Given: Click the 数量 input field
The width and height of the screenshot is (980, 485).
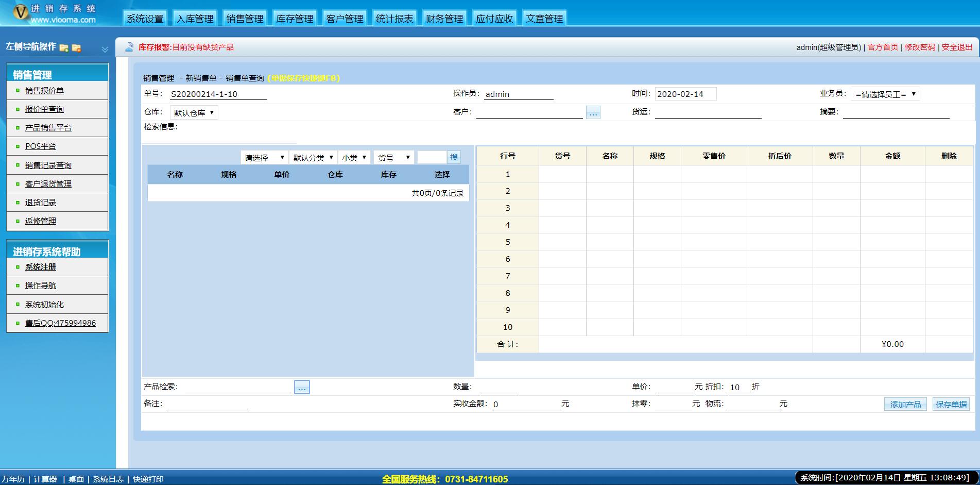Looking at the screenshot, I should click(497, 387).
